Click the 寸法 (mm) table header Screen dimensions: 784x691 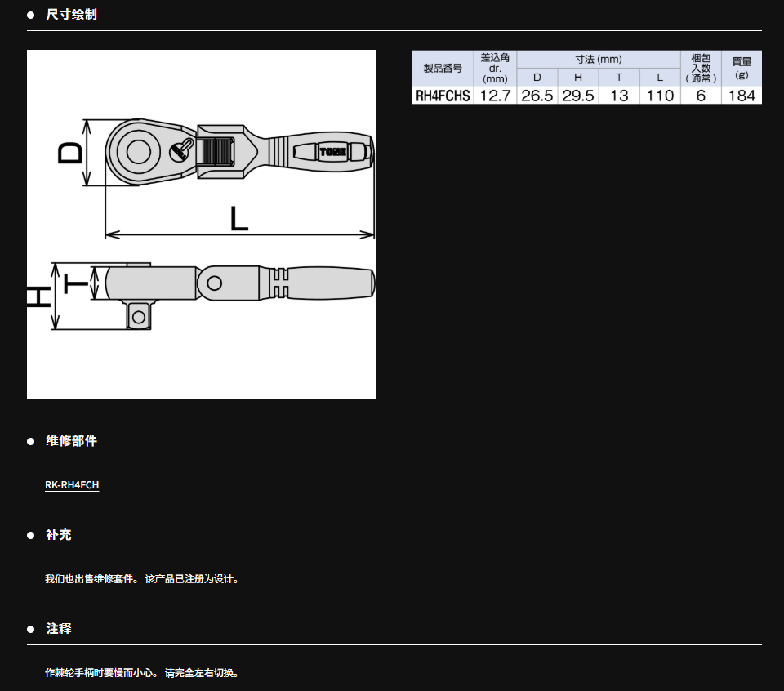(x=598, y=59)
